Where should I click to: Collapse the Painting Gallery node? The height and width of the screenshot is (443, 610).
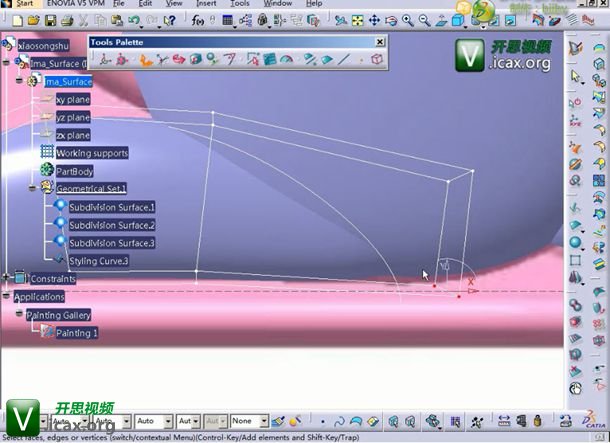18,314
